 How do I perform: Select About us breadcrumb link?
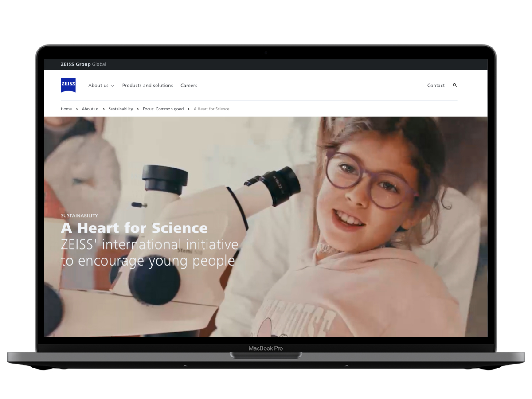pyautogui.click(x=90, y=109)
